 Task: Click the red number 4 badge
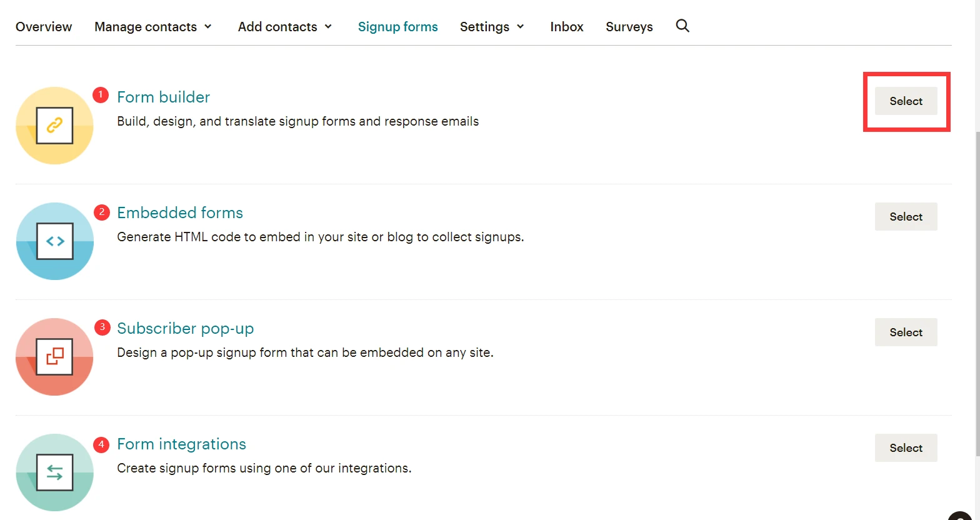(x=101, y=444)
